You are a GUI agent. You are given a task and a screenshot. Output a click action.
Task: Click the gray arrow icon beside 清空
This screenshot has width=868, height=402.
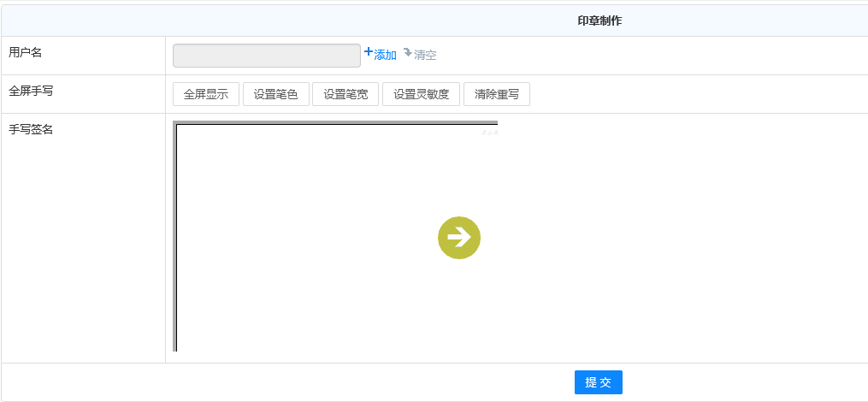click(x=408, y=52)
